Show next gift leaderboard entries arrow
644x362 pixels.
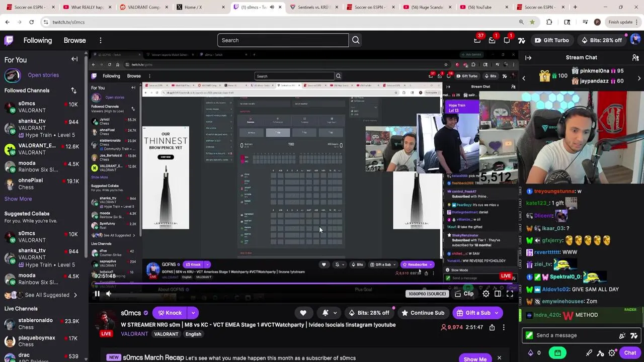[639, 78]
